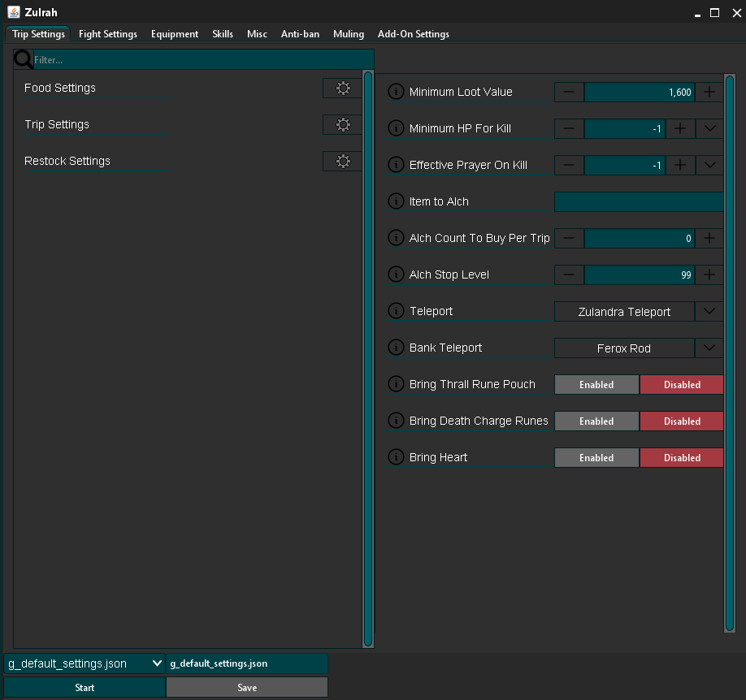This screenshot has height=700, width=746.
Task: Enable the Bring Heart option
Action: (596, 457)
